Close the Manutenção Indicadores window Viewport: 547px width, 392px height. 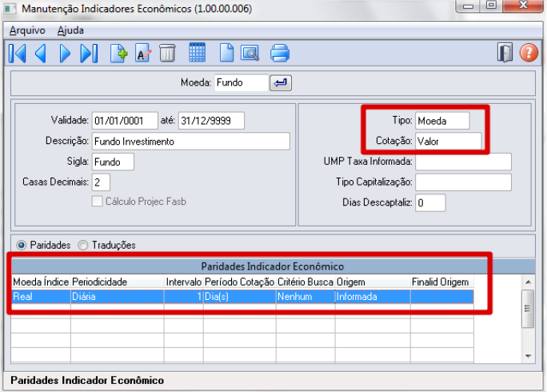pos(523,6)
